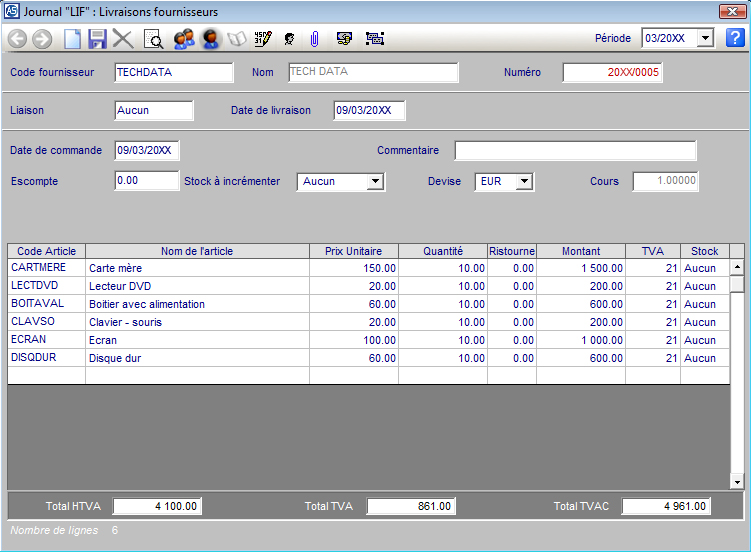Click the Date de livraison field
The width and height of the screenshot is (751, 552).
tap(369, 110)
